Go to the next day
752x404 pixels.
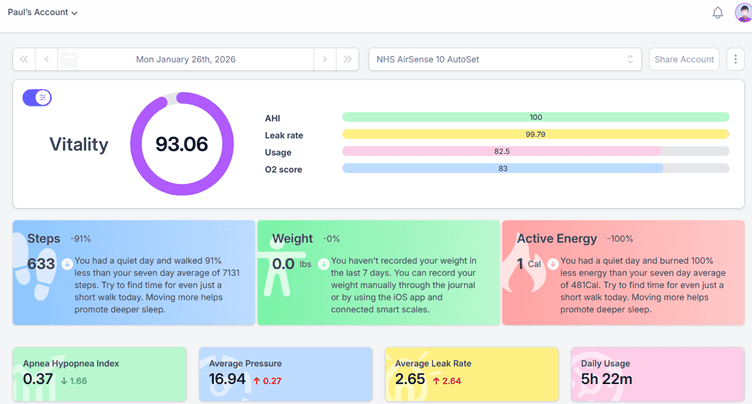pos(324,59)
